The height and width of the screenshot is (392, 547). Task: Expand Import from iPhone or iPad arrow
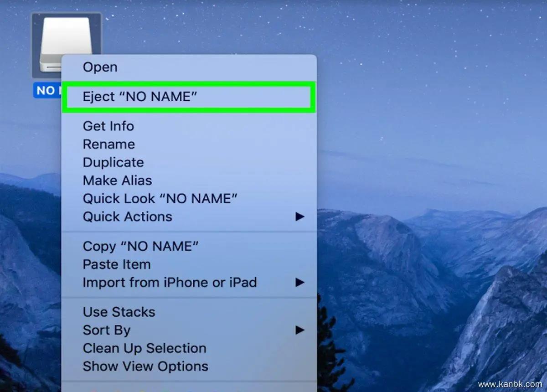point(299,283)
